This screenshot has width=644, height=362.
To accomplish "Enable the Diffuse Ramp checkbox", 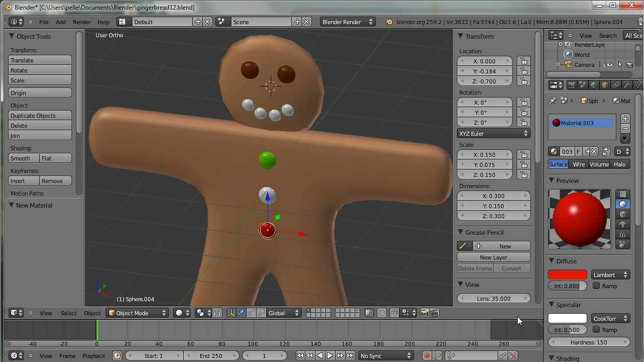I will pos(596,286).
